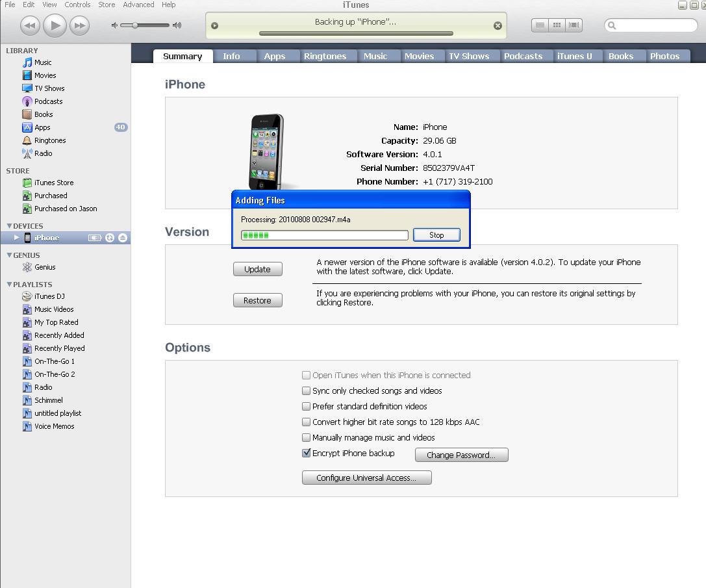
Task: Click the volume slider knob
Action: 134,25
